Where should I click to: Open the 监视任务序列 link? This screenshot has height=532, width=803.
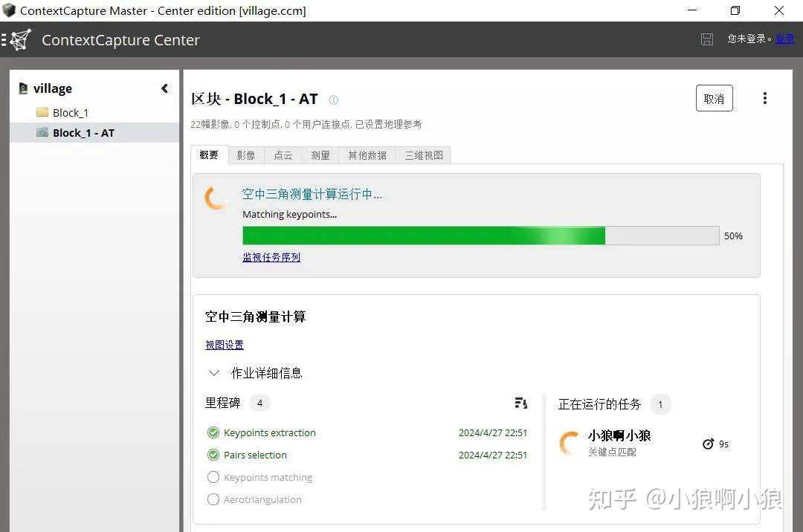tap(271, 256)
